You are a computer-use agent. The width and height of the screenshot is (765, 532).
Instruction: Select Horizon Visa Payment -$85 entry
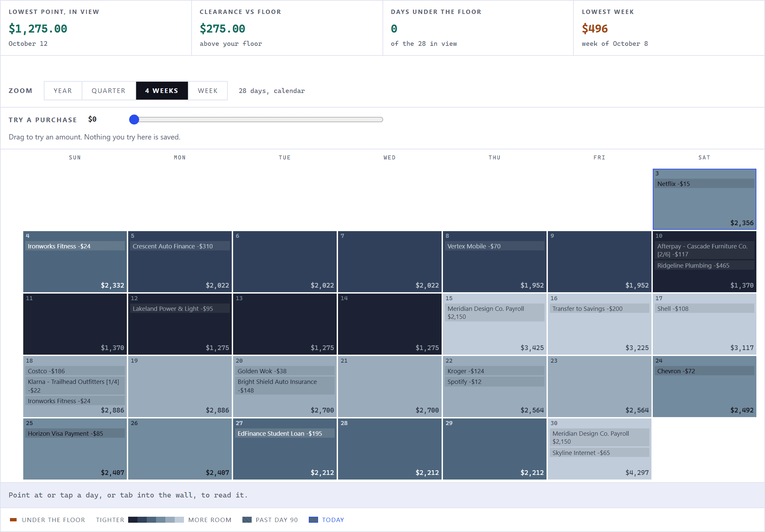75,433
